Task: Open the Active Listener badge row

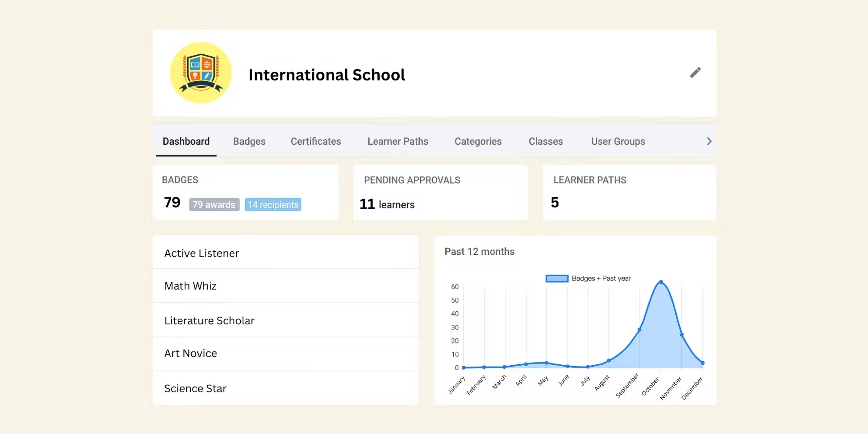Action: click(x=202, y=253)
